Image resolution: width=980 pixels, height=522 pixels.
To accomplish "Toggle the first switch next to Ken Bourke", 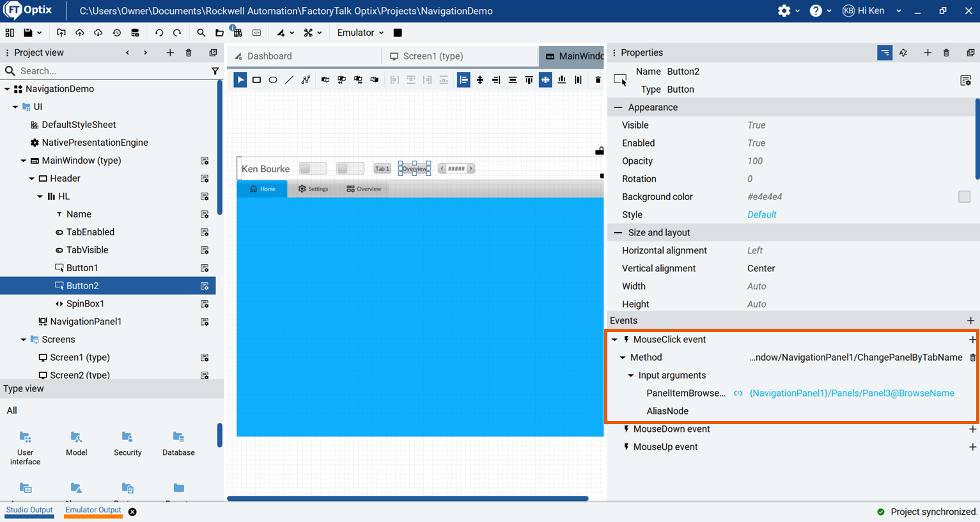I will pyautogui.click(x=313, y=168).
